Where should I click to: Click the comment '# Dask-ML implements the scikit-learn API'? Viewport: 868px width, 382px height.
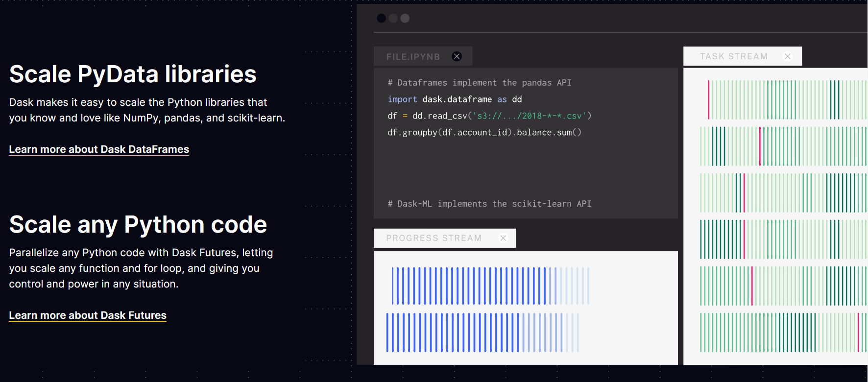coord(489,204)
